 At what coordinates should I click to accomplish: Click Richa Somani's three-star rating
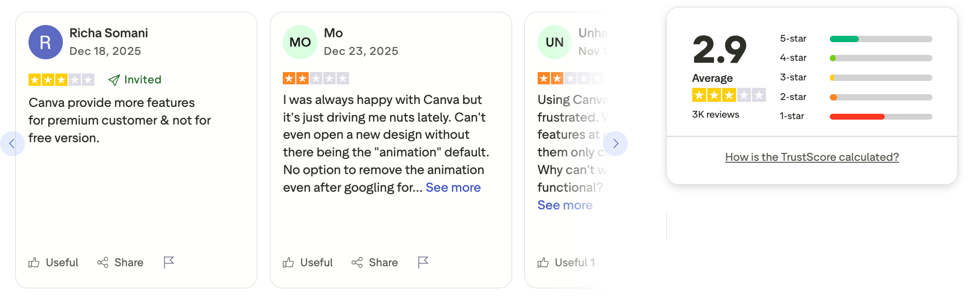(61, 79)
